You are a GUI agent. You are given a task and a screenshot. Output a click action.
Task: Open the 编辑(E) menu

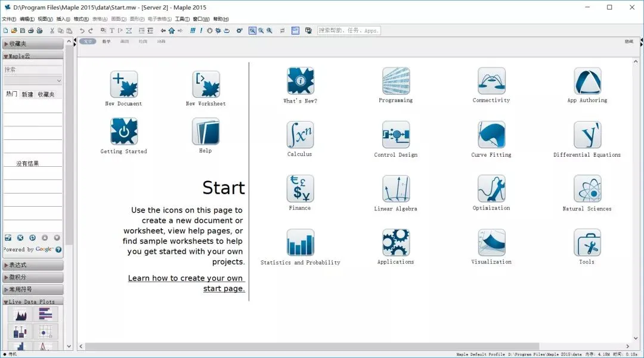coord(27,19)
